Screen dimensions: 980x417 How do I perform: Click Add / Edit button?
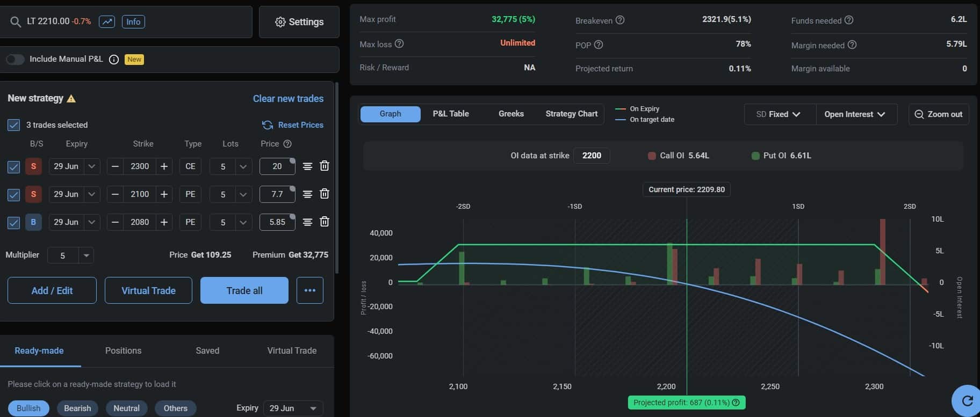pyautogui.click(x=52, y=290)
